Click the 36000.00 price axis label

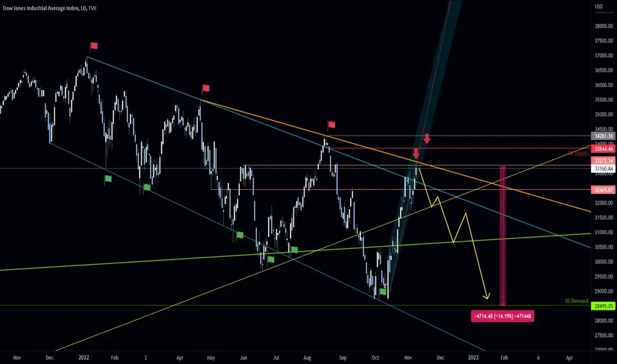click(x=604, y=85)
